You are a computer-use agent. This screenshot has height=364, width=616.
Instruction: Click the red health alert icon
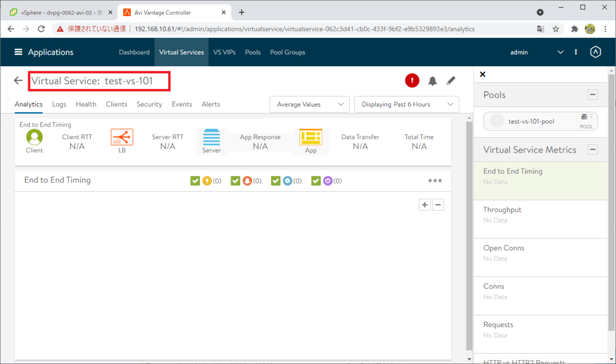412,80
